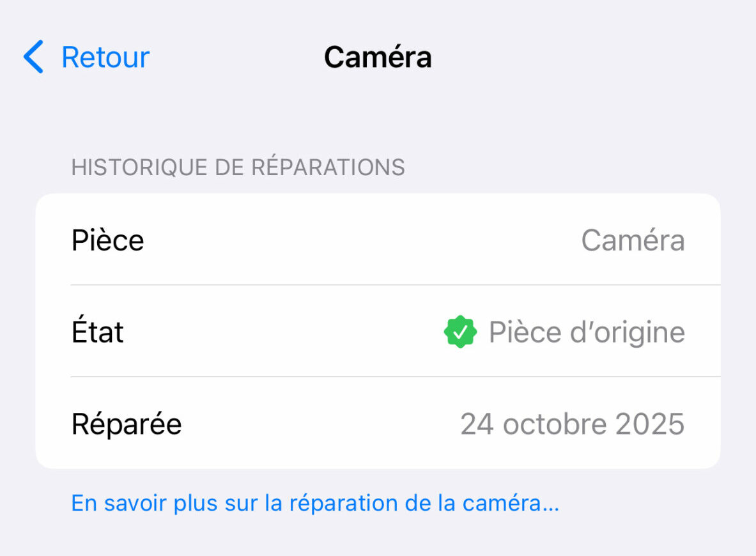Screen dimensions: 756x556
Task: Click the Retour back button text
Action: click(x=105, y=57)
